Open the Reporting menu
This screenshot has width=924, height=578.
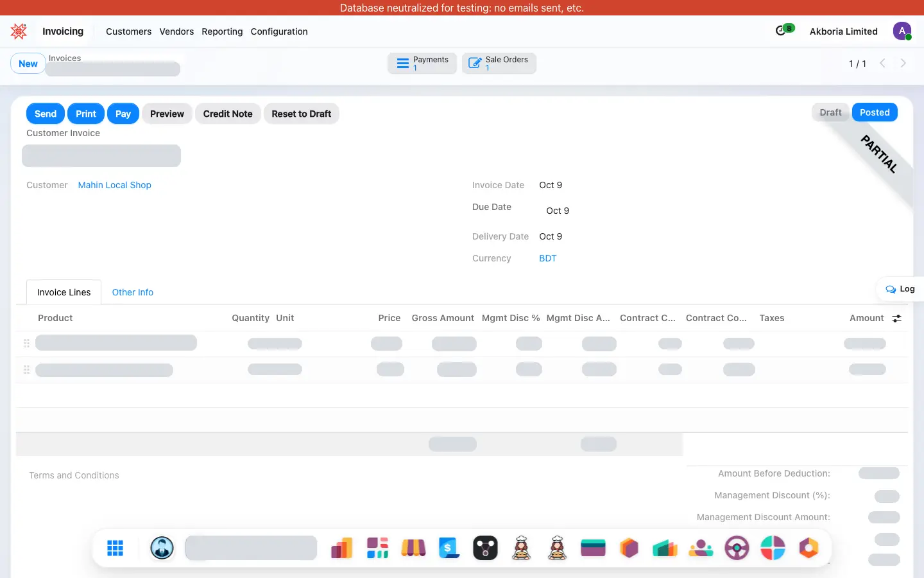point(222,31)
